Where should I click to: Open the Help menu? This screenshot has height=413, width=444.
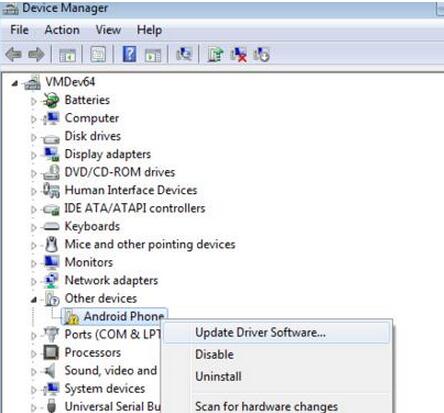149,30
